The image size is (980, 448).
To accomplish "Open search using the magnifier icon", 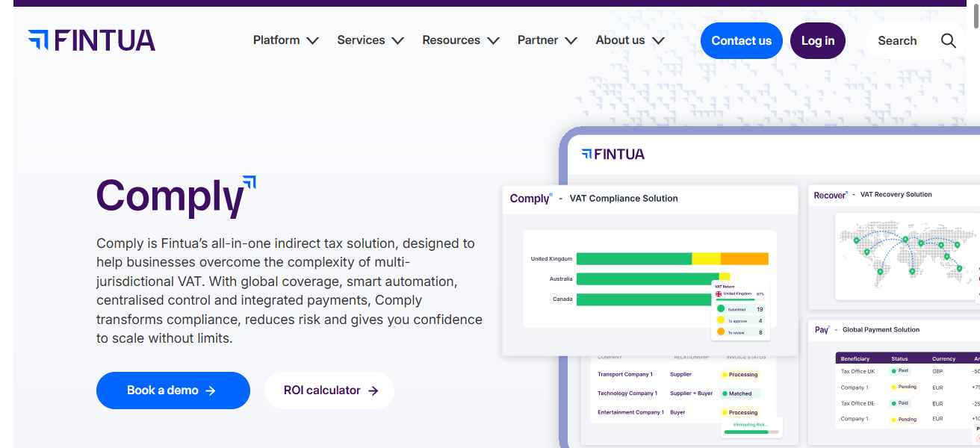I will 948,40.
